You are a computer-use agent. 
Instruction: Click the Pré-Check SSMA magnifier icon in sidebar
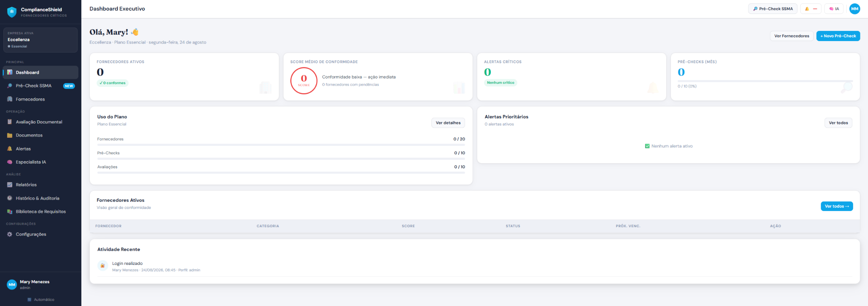(10, 86)
